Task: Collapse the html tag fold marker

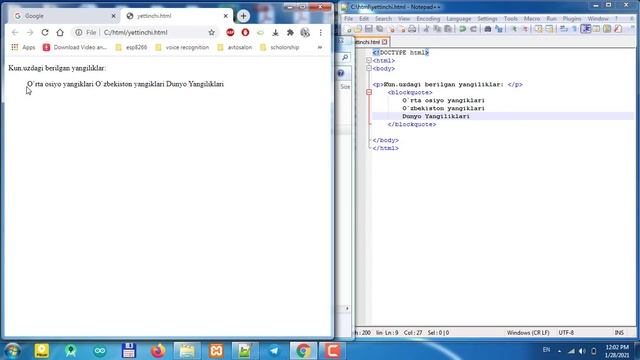Action: 369,60
